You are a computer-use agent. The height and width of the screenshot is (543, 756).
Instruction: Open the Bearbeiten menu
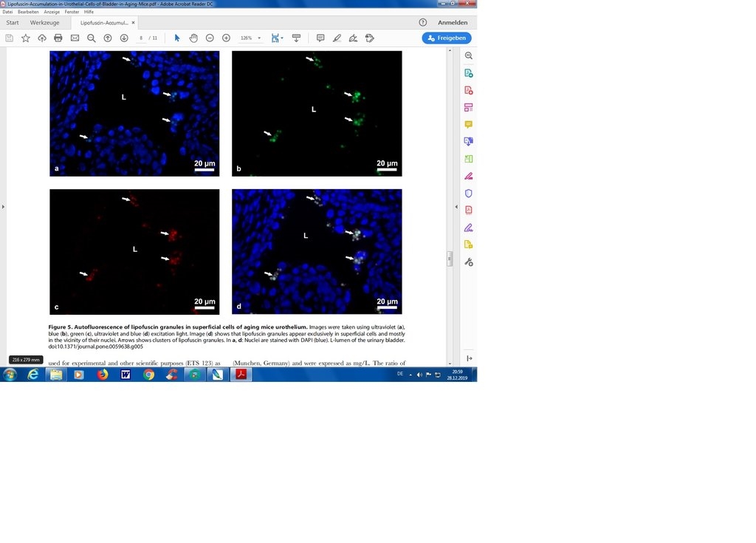(x=28, y=12)
